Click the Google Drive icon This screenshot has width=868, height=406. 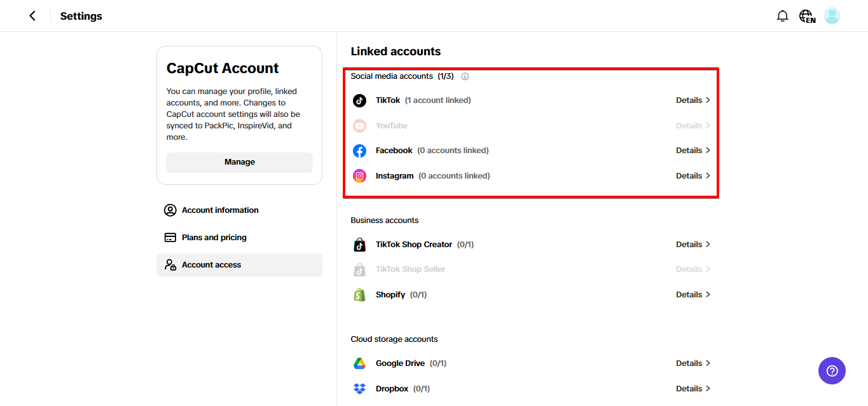coord(359,363)
